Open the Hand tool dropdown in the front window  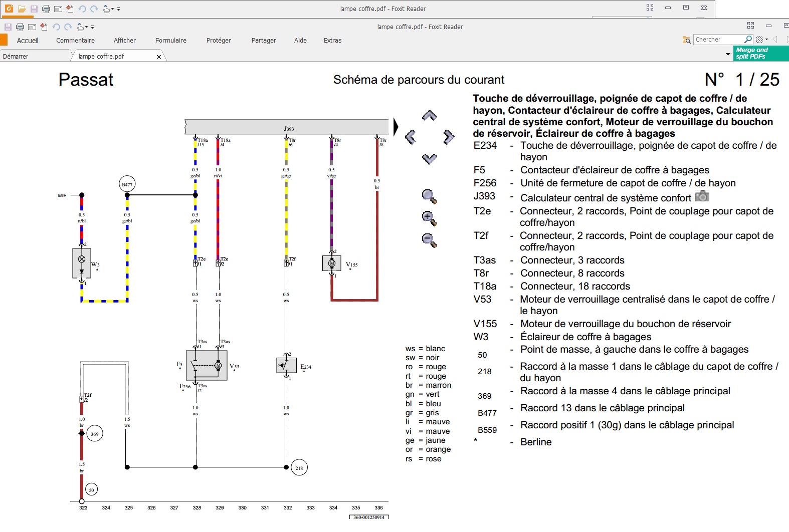(x=87, y=28)
